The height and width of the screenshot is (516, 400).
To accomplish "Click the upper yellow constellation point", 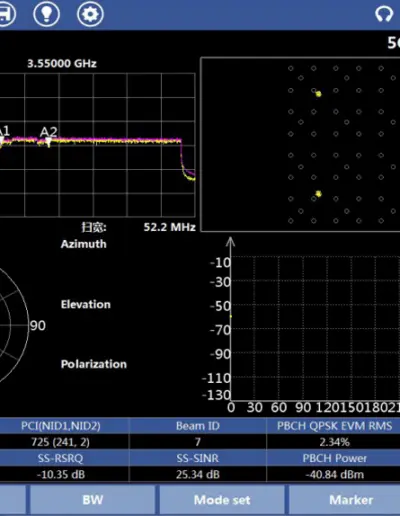I will 318,94.
